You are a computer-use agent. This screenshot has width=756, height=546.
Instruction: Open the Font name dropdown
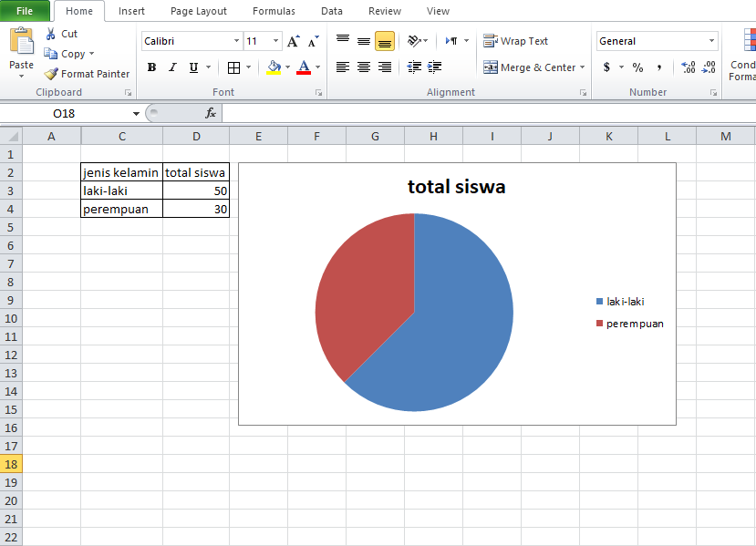[235, 41]
